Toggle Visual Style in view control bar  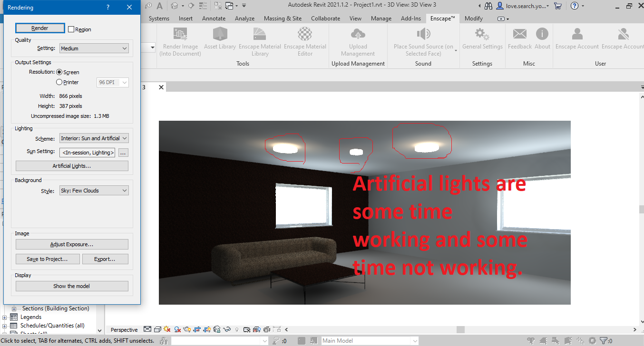tap(157, 329)
